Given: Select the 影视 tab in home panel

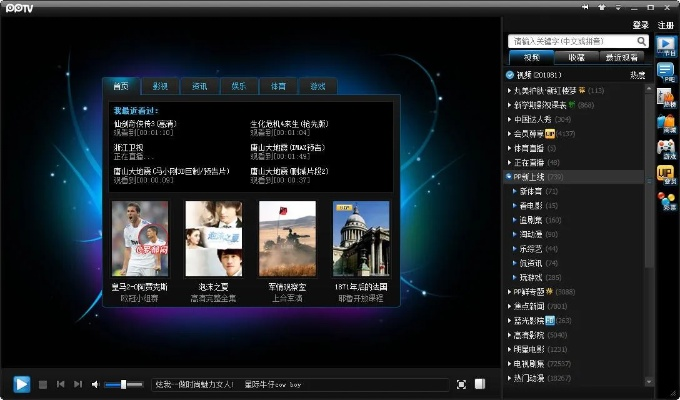Looking at the screenshot, I should pos(160,86).
